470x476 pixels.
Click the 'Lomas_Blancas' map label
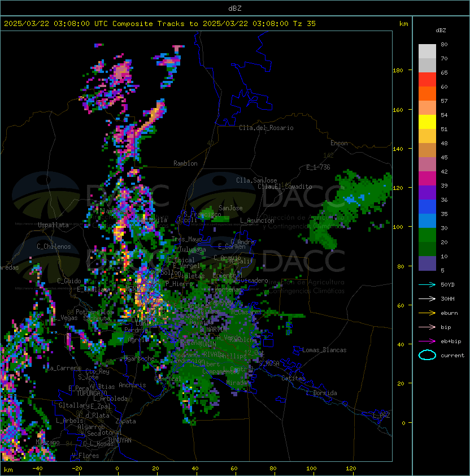coord(324,350)
